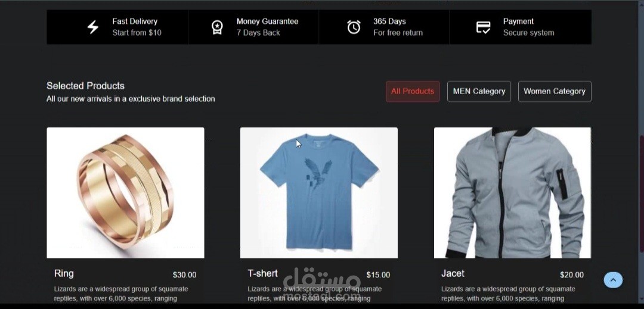
Task: Click the Jacet product title
Action: 453,273
